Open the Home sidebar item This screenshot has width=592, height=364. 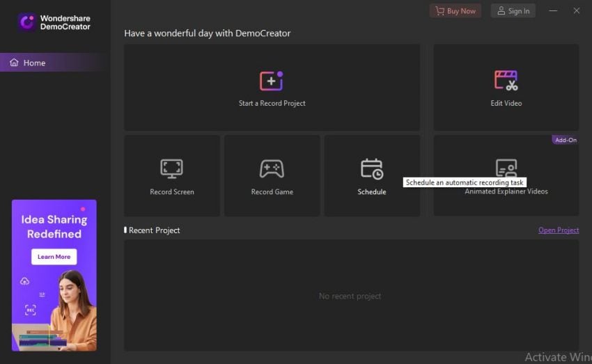pyautogui.click(x=55, y=63)
